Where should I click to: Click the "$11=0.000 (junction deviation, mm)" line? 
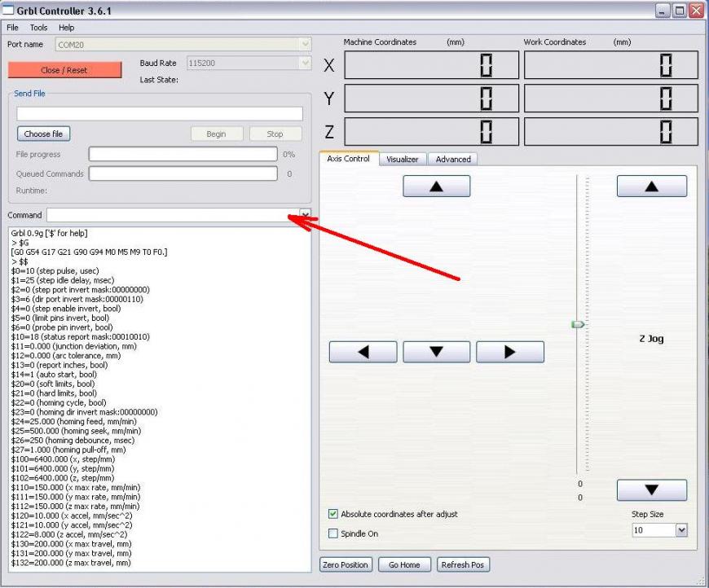coord(73,346)
